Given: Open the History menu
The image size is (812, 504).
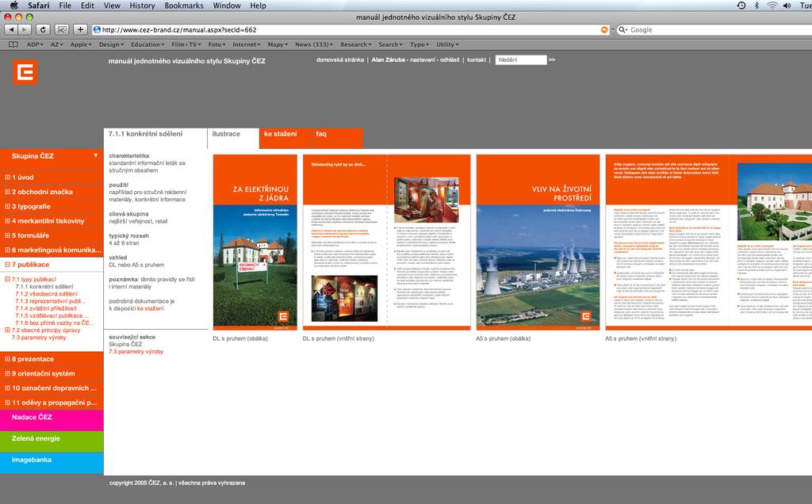Looking at the screenshot, I should [x=142, y=6].
